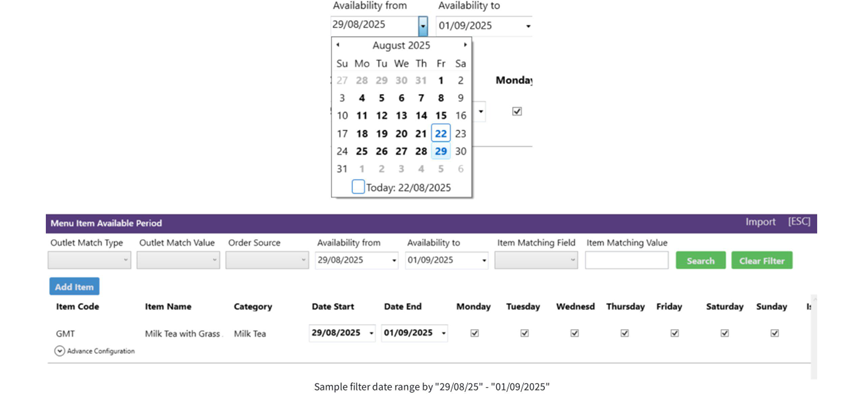The width and height of the screenshot is (863, 402).
Task: Click Import in the title bar
Action: point(760,222)
